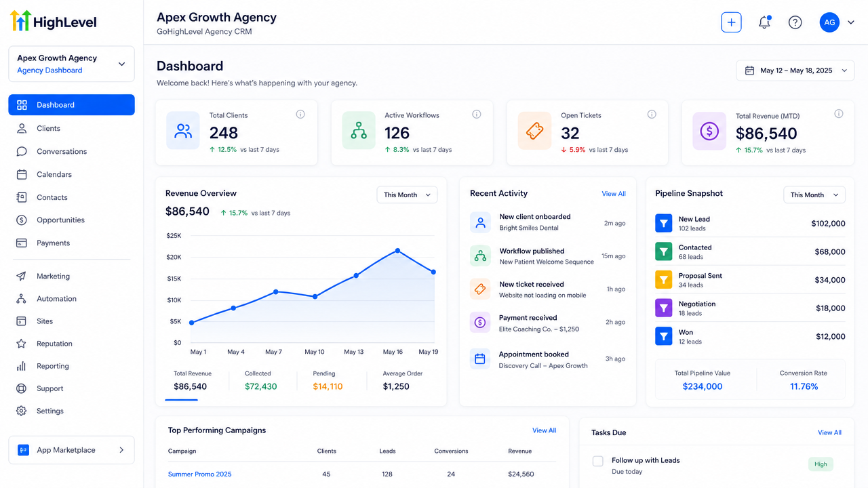Click the High priority badge
868x488 pixels.
point(821,464)
